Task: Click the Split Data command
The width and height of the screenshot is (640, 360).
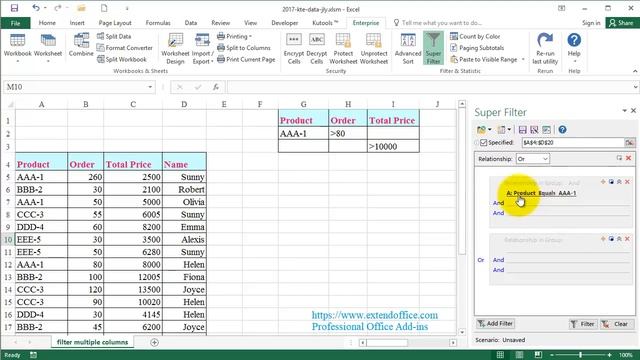Action: (114, 36)
